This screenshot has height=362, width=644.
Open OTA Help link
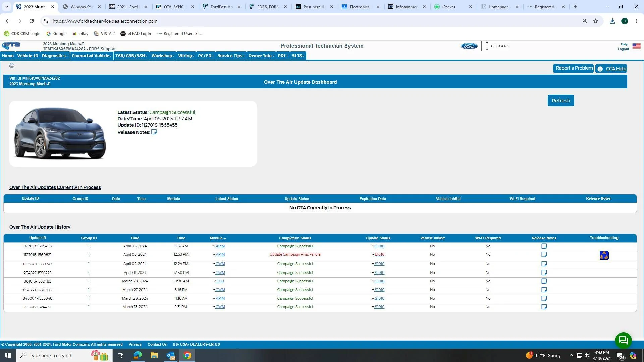tap(611, 69)
